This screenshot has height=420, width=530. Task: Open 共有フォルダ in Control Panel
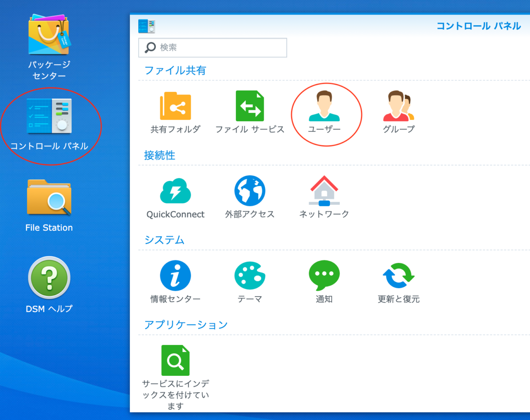175,106
